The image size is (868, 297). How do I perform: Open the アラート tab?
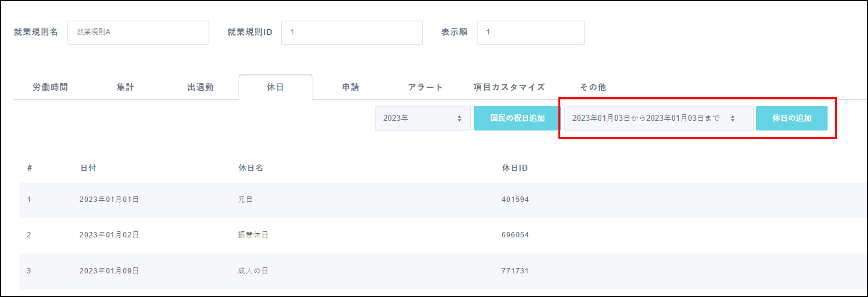point(425,87)
